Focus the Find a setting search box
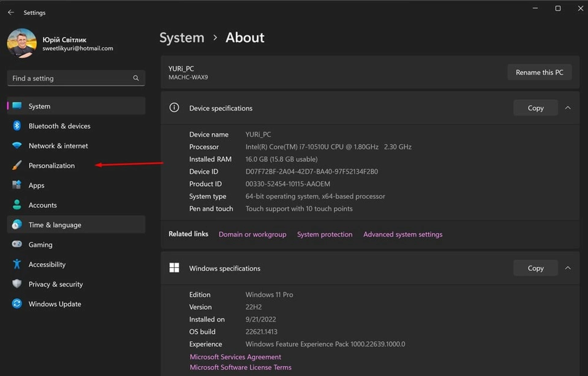This screenshot has height=376, width=588. (76, 78)
